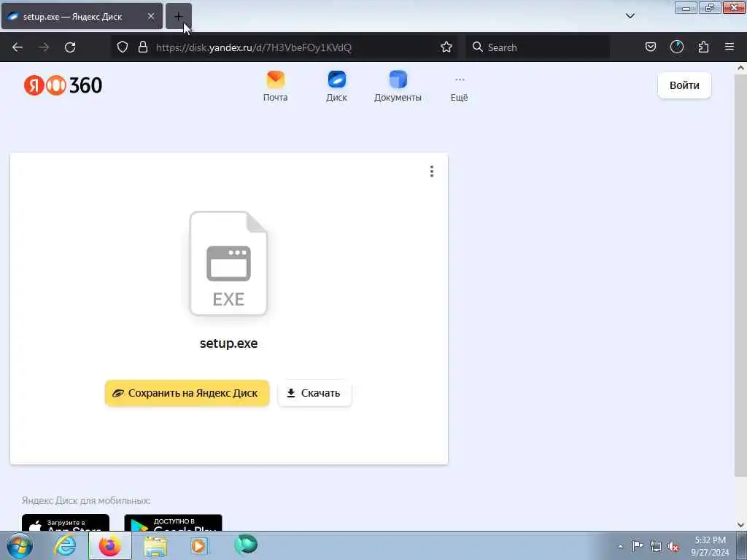Open Windows Explorer from the taskbar
Image resolution: width=747 pixels, height=560 pixels.
(x=155, y=545)
